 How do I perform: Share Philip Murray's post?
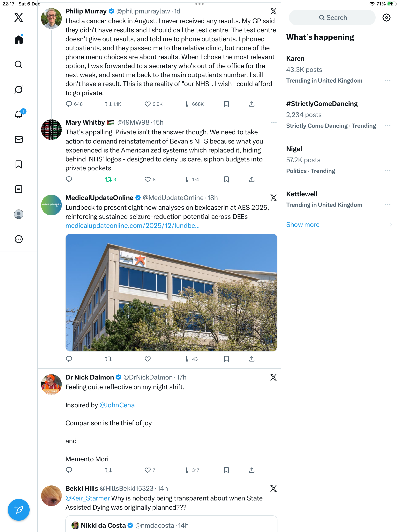[x=252, y=104]
